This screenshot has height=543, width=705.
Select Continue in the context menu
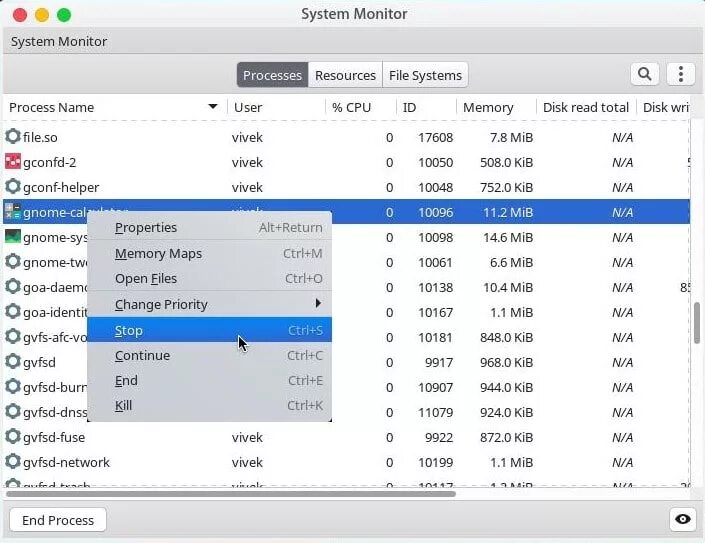coord(210,356)
